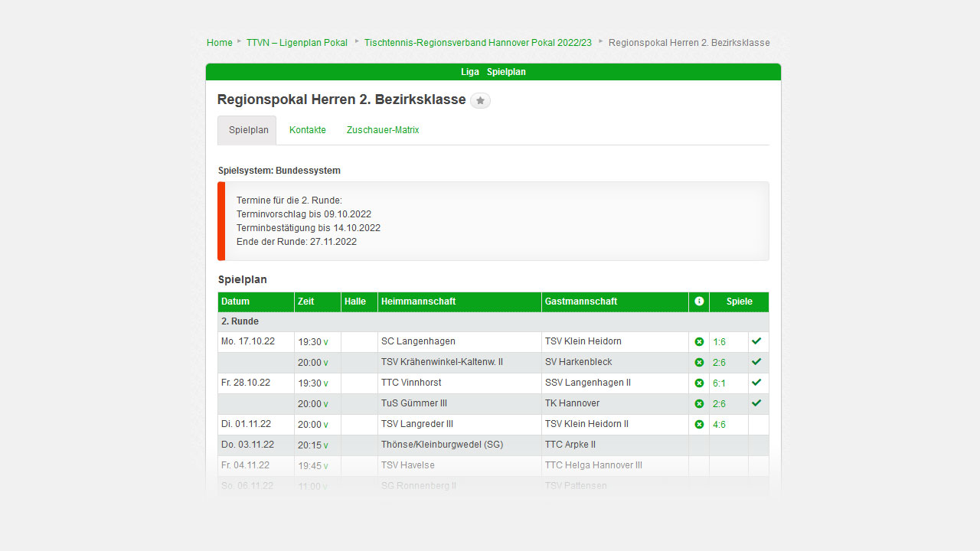Click the green checkmark in TK Hannover row
The width and height of the screenshot is (980, 551).
tap(756, 403)
